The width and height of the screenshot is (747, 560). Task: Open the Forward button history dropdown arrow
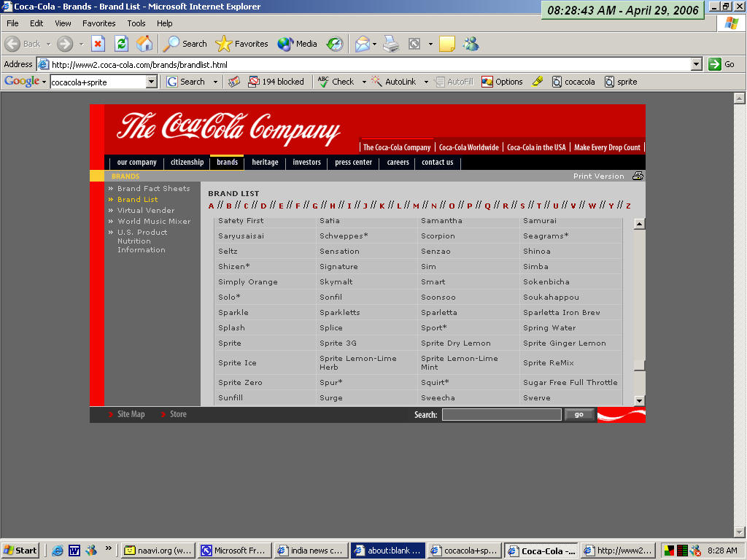(x=81, y=44)
